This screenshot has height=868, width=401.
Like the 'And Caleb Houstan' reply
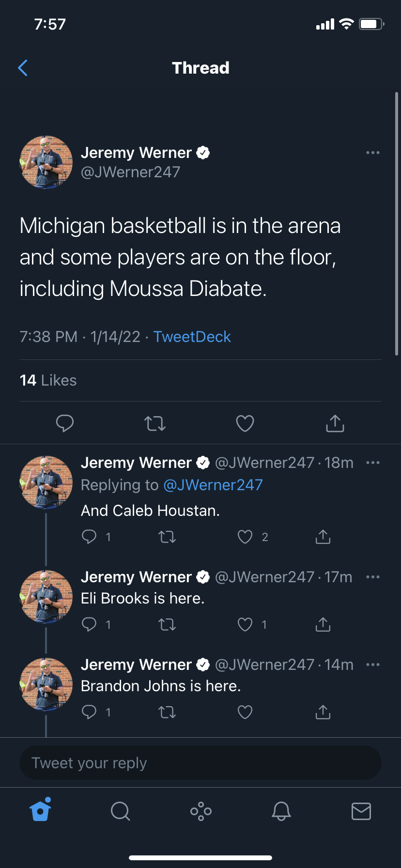point(245,537)
